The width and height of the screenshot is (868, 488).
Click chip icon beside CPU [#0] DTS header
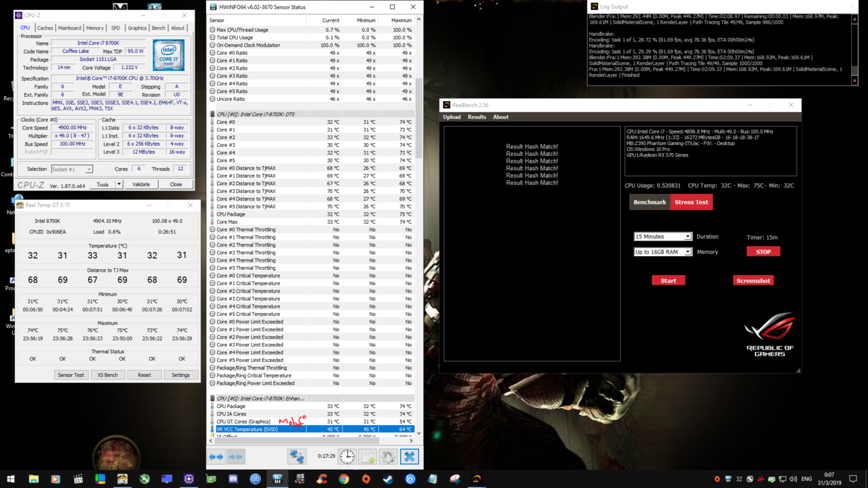pos(212,115)
